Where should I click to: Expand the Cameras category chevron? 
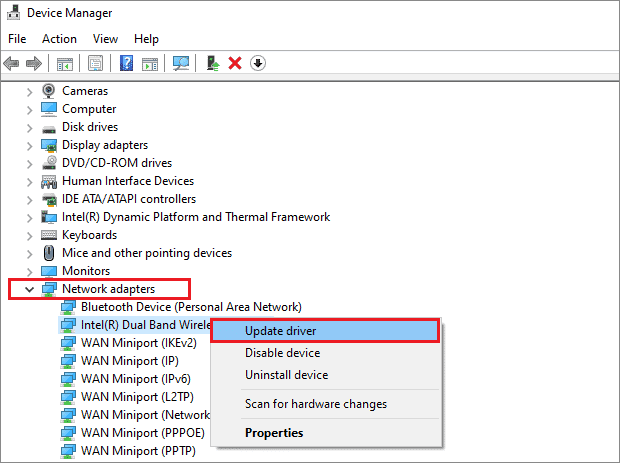[29, 92]
